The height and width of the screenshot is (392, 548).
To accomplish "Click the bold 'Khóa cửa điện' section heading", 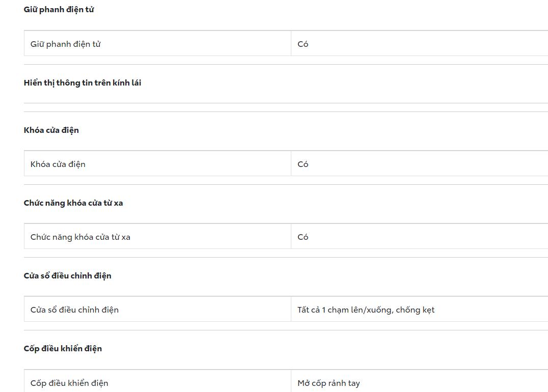I will coord(51,130).
